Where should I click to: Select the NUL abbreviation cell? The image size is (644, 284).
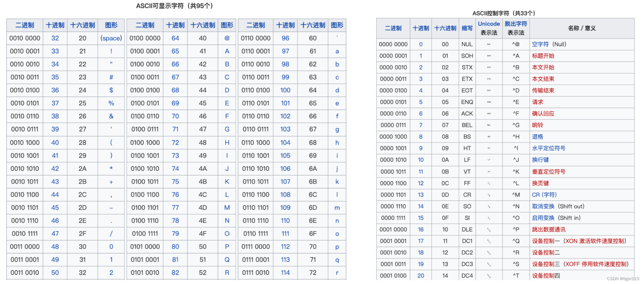(x=467, y=44)
